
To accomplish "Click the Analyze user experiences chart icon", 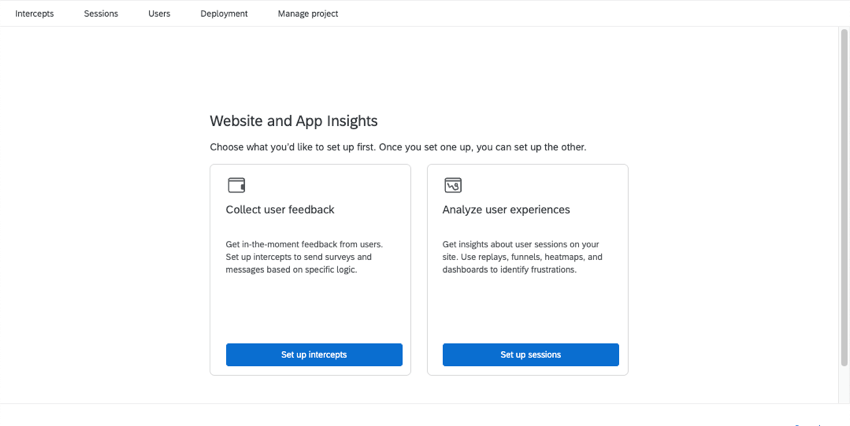I will [453, 185].
